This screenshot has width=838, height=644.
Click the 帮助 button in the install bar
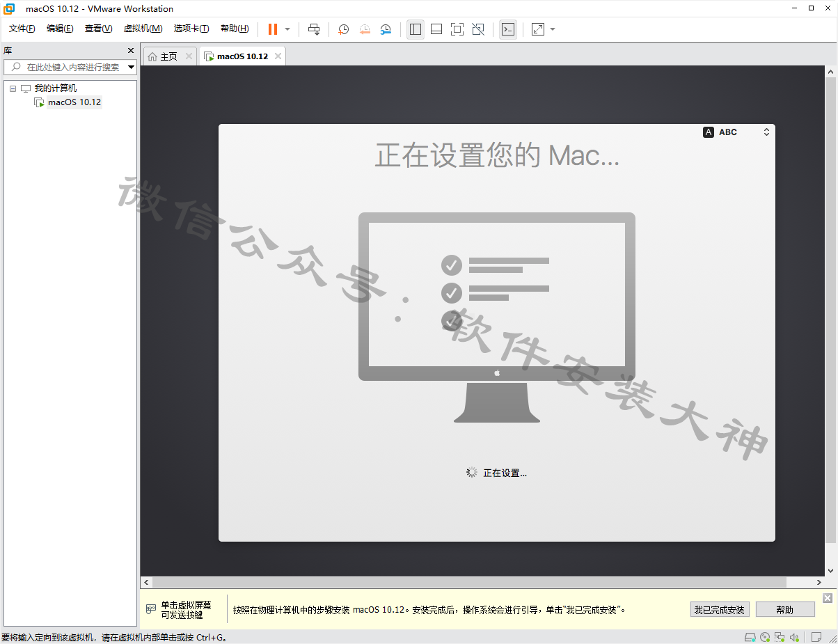coord(784,610)
